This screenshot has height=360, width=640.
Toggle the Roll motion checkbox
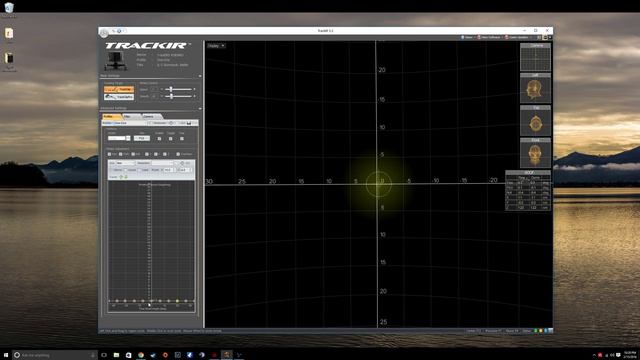click(133, 154)
